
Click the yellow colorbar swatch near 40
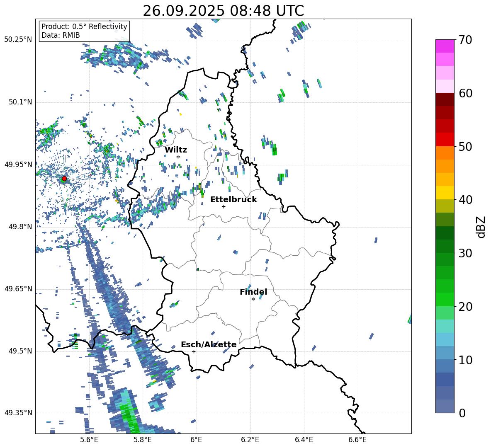(445, 193)
